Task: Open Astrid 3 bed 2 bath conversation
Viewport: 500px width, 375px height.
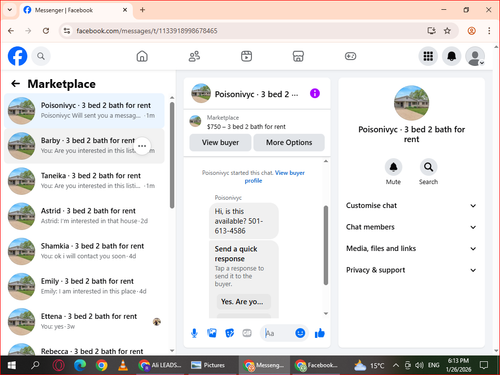Action: pos(84,216)
